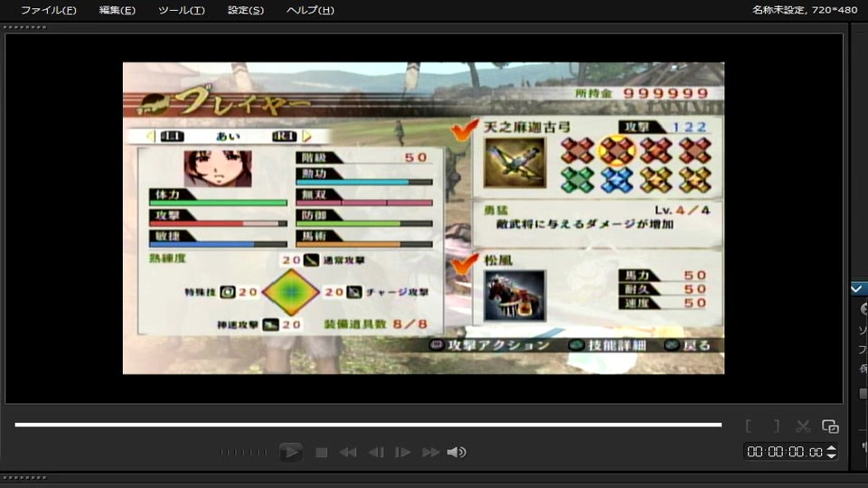Grab the dotted handle below the playback controls
Image resolution: width=868 pixels, height=488 pixels.
(25, 477)
